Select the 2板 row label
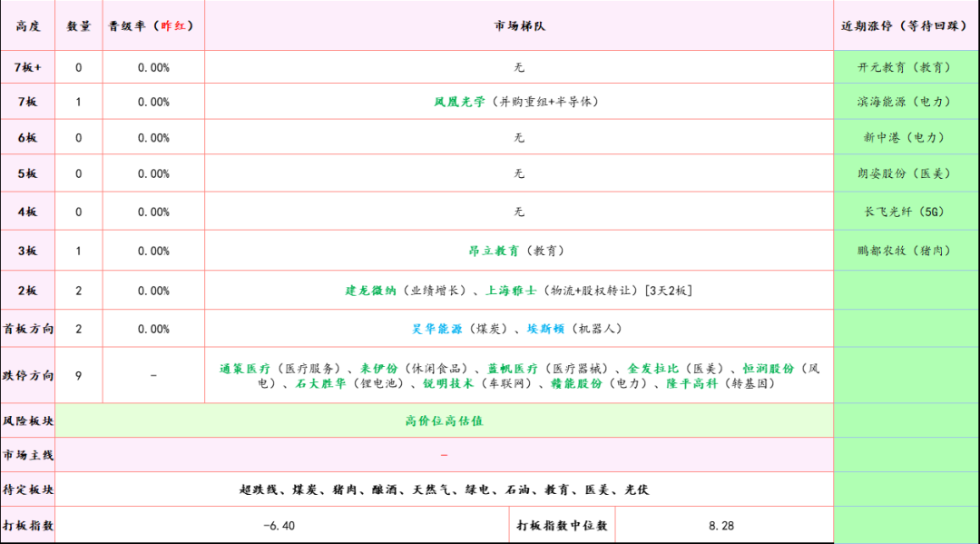 point(27,291)
